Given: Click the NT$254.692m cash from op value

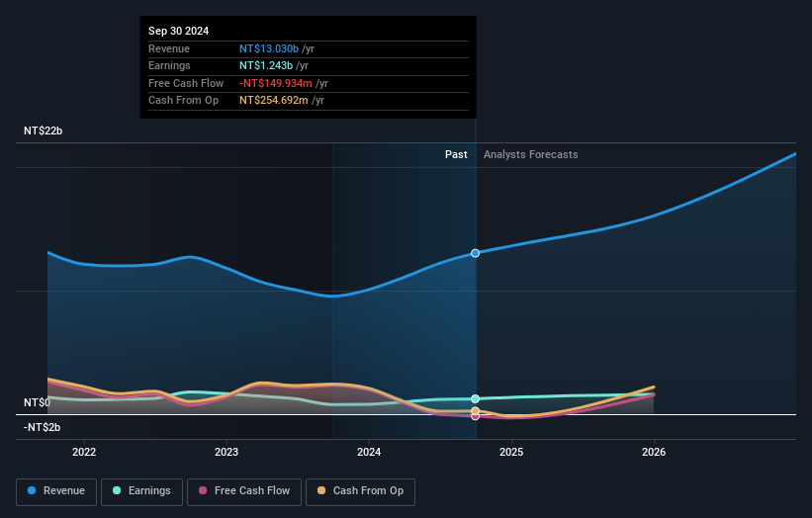Looking at the screenshot, I should (x=273, y=101).
